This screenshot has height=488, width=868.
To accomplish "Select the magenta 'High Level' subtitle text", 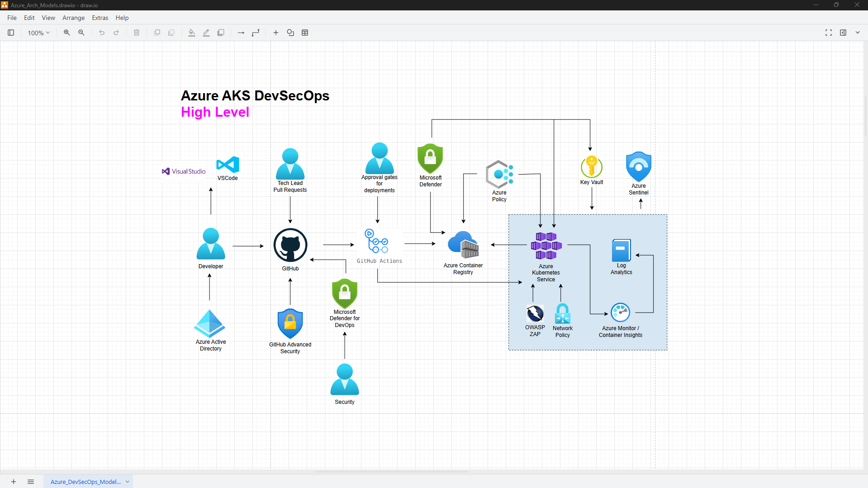I will point(215,112).
